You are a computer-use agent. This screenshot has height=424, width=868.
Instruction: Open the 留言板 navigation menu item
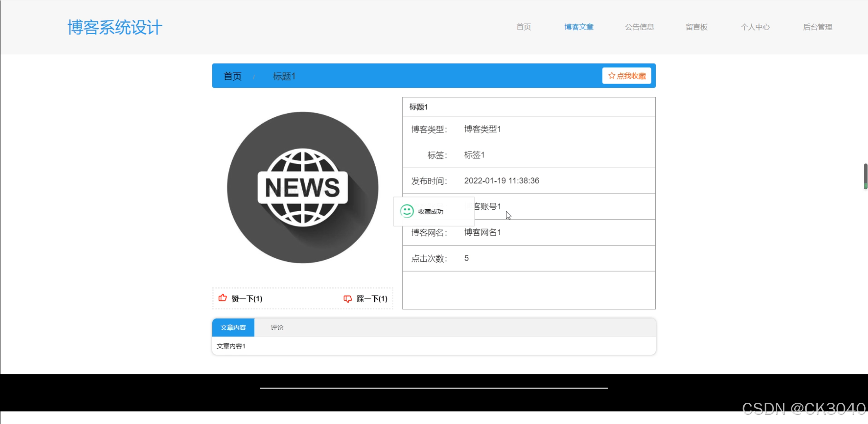[x=697, y=27]
